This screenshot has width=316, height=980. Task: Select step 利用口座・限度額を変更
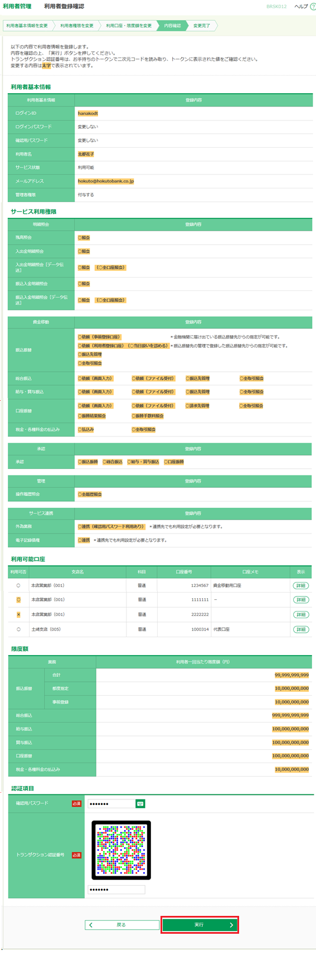point(129,26)
